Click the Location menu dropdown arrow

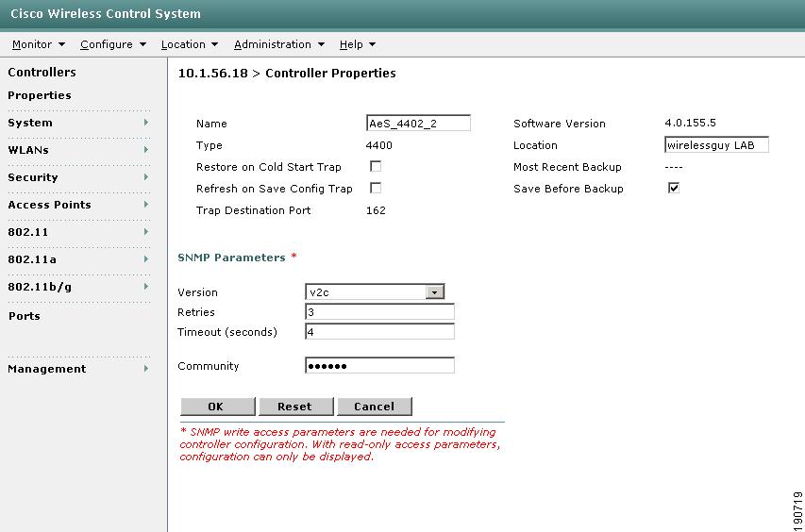[x=214, y=44]
